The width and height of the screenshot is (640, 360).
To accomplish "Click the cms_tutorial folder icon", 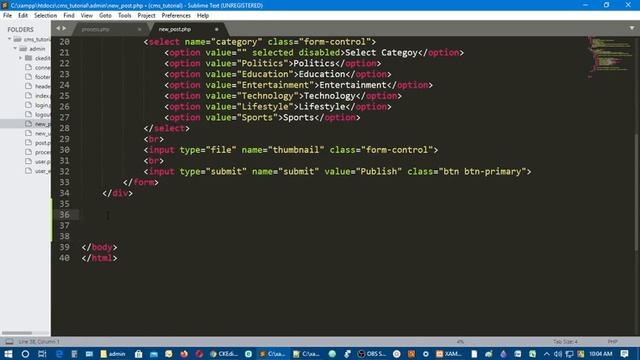I will (17, 39).
